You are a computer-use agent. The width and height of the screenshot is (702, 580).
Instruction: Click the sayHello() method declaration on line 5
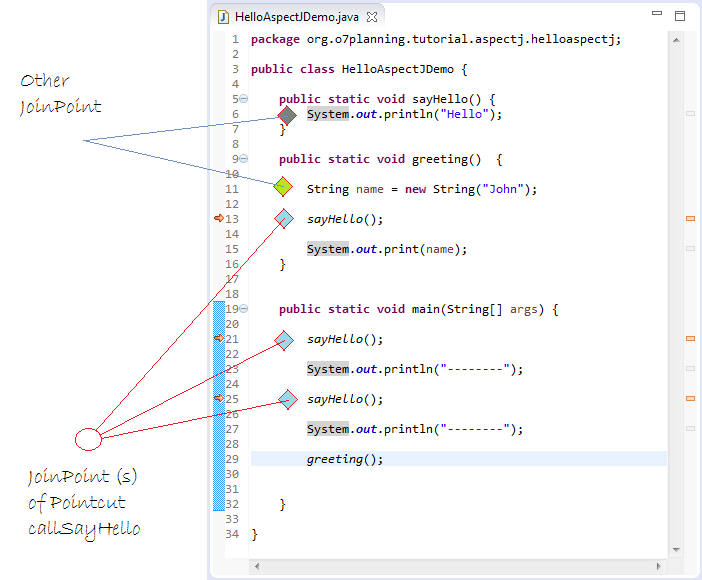tap(387, 99)
